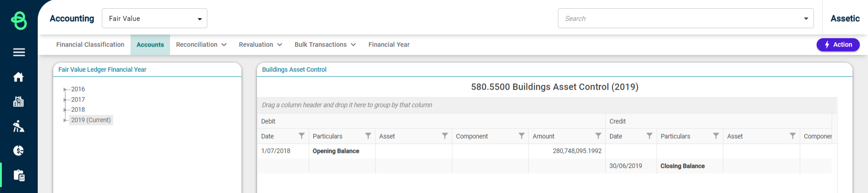Click the purple Action button
This screenshot has height=193, width=868.
(x=838, y=45)
